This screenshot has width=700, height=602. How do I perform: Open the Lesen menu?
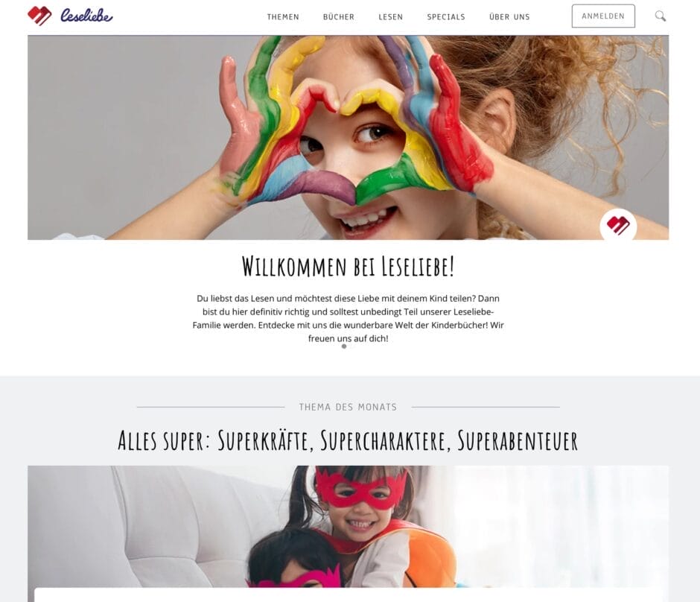pos(391,17)
